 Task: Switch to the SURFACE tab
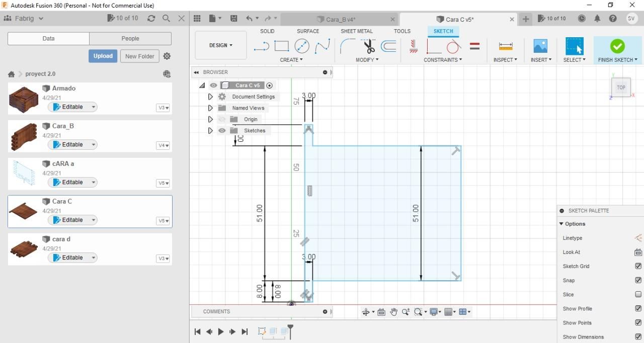(x=308, y=31)
